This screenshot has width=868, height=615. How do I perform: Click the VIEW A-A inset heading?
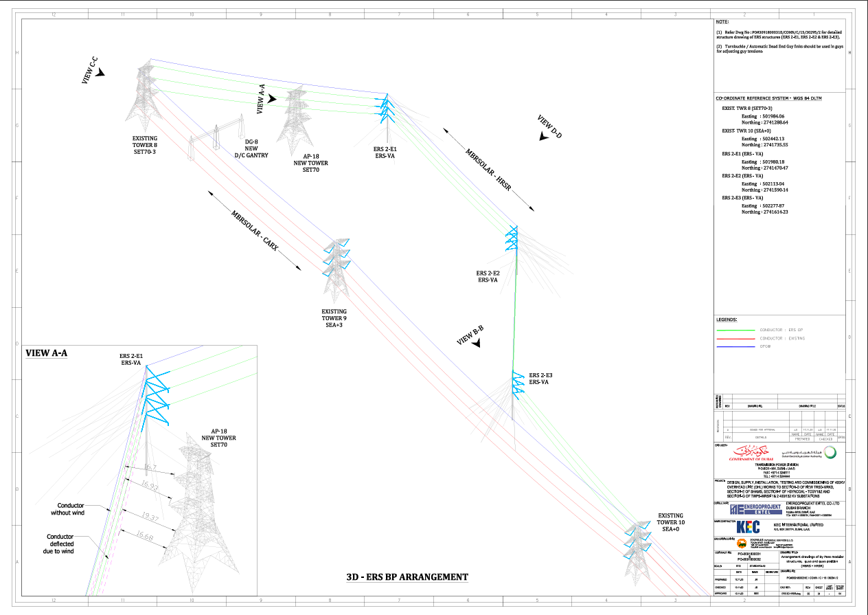(48, 353)
